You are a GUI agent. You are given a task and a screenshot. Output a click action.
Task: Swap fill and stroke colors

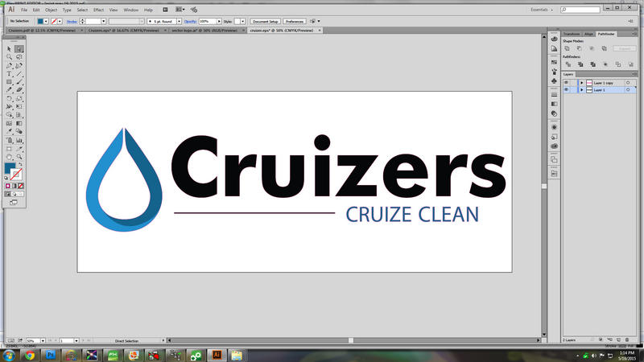(x=20, y=164)
